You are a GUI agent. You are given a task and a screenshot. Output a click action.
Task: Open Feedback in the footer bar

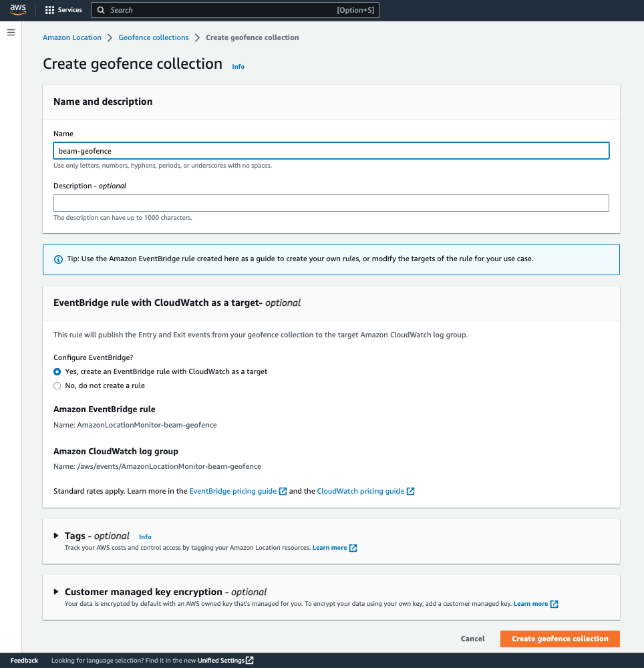(24, 661)
